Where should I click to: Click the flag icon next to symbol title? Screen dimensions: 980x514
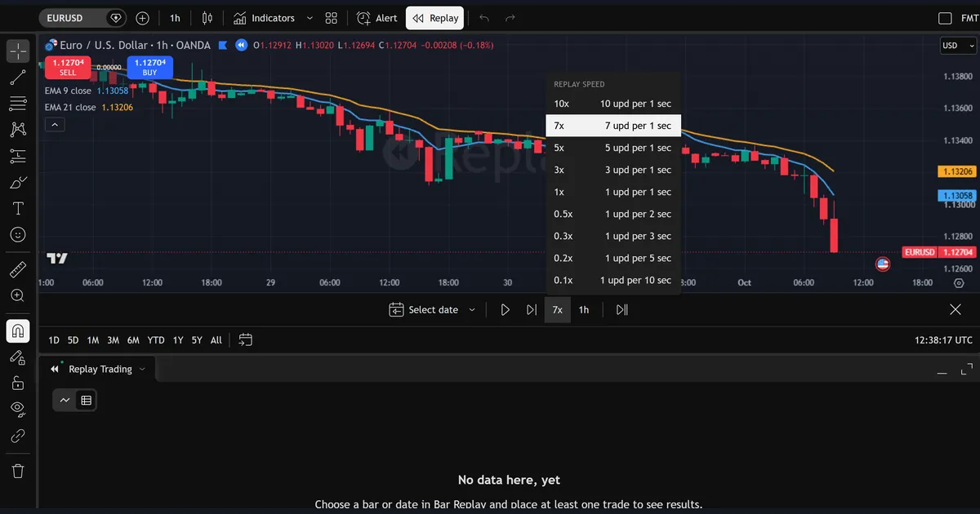coord(223,45)
